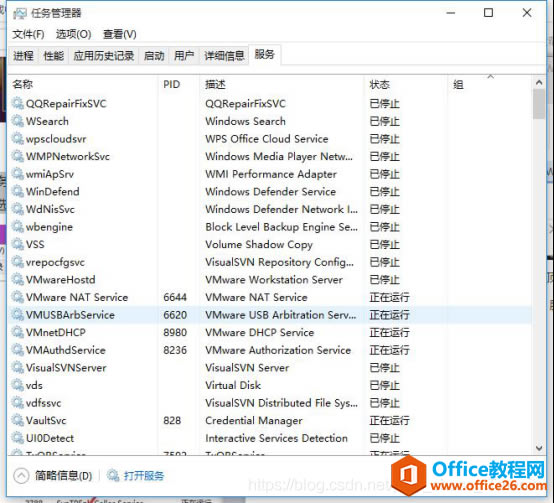This screenshot has width=554, height=503.
Task: Click the PID 6644 cell
Action: point(175,297)
